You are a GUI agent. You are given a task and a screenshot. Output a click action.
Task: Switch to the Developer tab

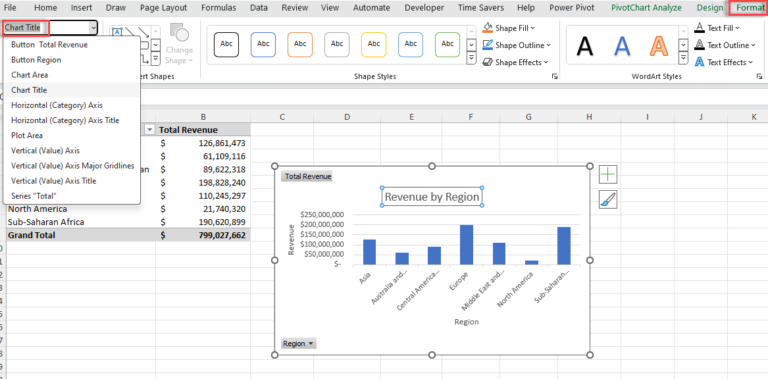coord(424,7)
